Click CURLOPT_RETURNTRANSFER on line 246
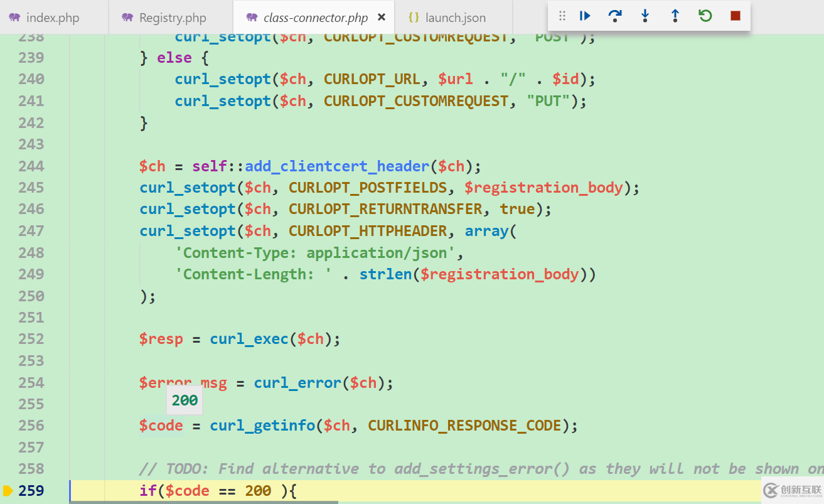Image resolution: width=824 pixels, height=504 pixels. [385, 209]
